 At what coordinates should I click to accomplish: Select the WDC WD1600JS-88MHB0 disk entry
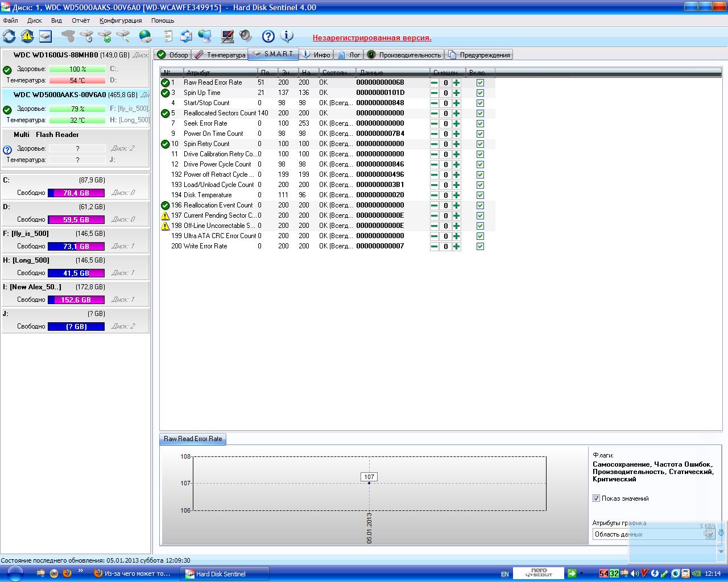click(x=76, y=68)
